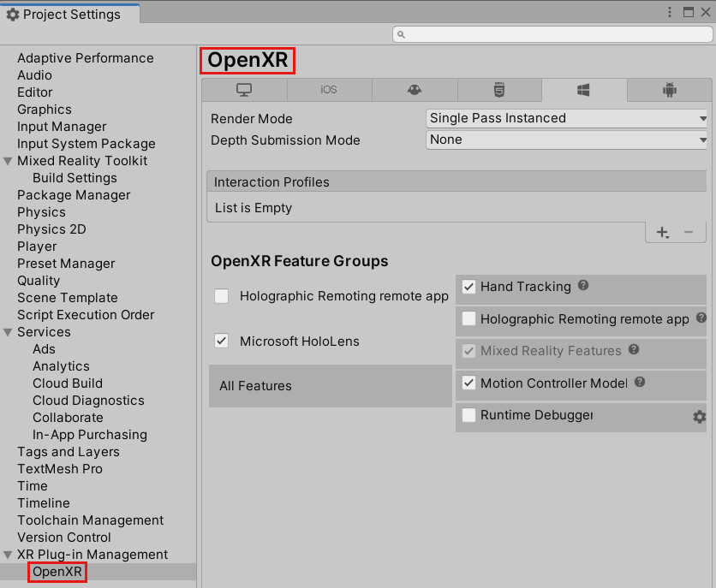Select Input System Package settings
The height and width of the screenshot is (588, 716).
click(x=87, y=144)
